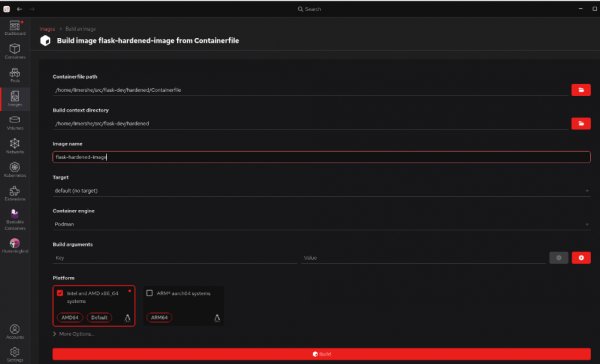Click the Default tag badge

[x=99, y=318]
